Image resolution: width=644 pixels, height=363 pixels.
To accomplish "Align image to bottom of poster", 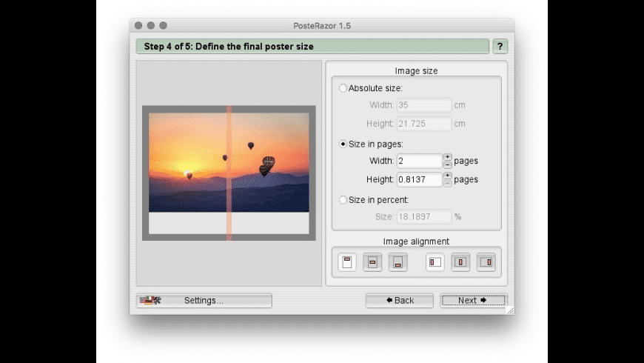I will pyautogui.click(x=398, y=262).
